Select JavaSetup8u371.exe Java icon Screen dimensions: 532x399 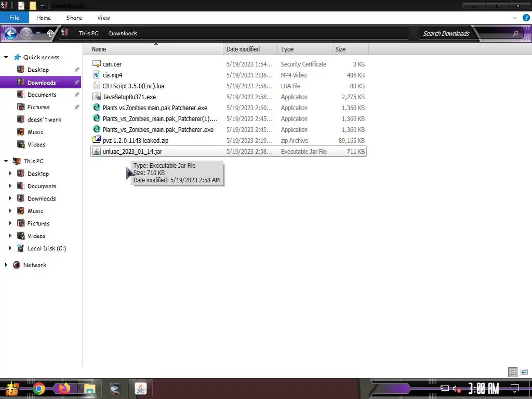pyautogui.click(x=96, y=96)
